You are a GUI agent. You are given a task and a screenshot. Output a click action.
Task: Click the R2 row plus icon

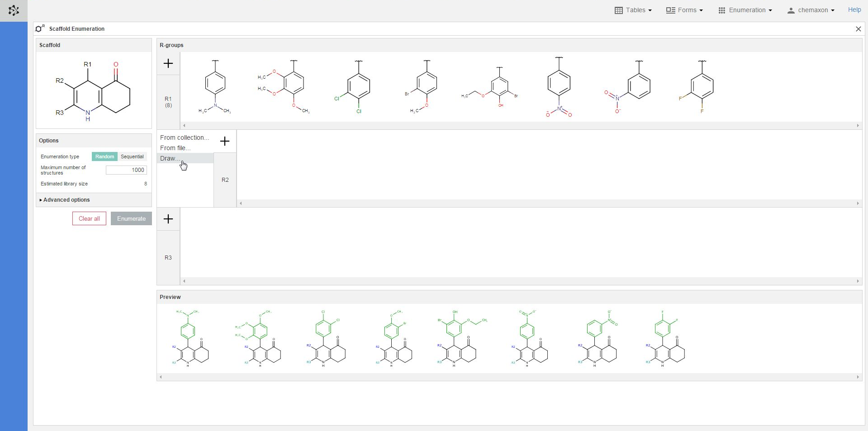click(225, 142)
